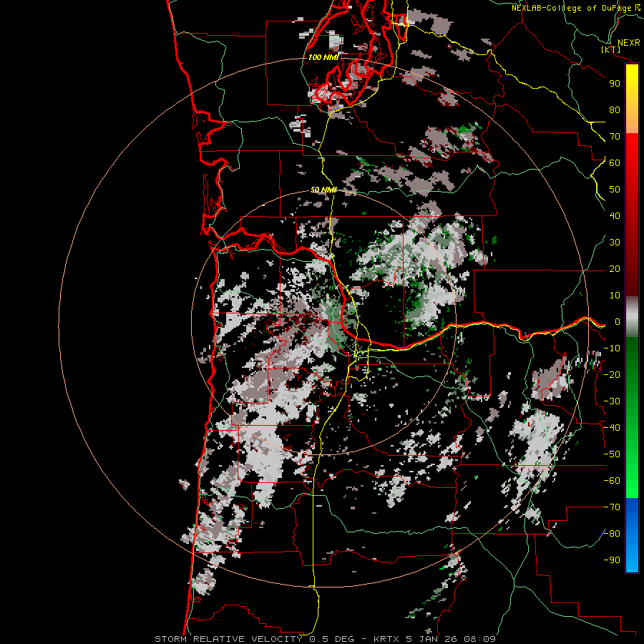Click the 60 value on velocity scale

(x=615, y=162)
